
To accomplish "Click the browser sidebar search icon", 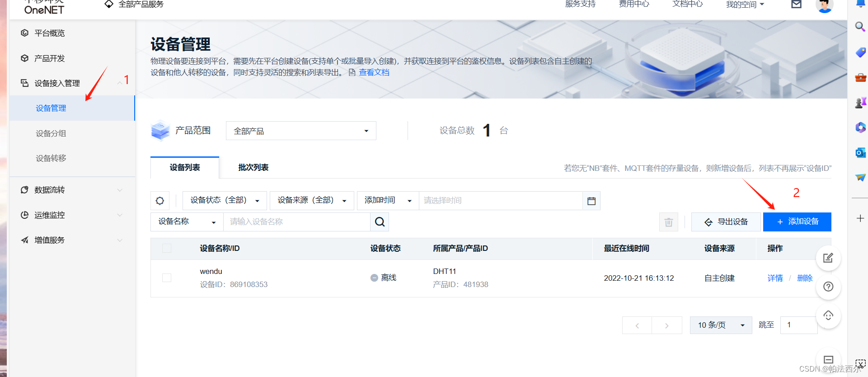I will click(x=860, y=27).
